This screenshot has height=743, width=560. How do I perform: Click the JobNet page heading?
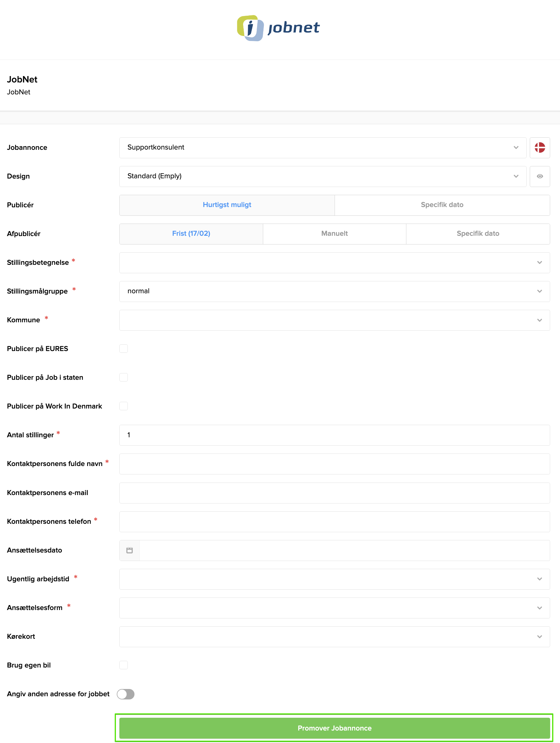coord(22,80)
